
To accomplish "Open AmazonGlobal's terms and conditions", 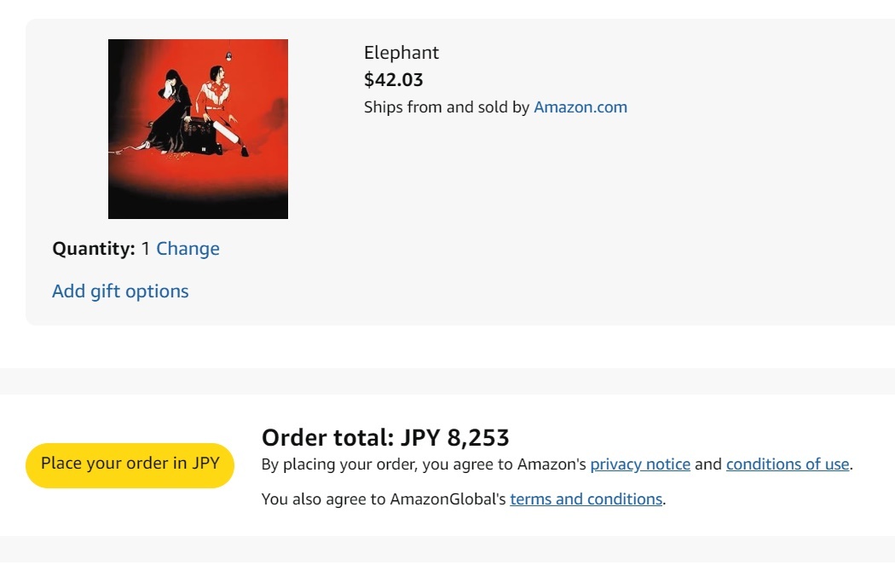I will click(586, 499).
